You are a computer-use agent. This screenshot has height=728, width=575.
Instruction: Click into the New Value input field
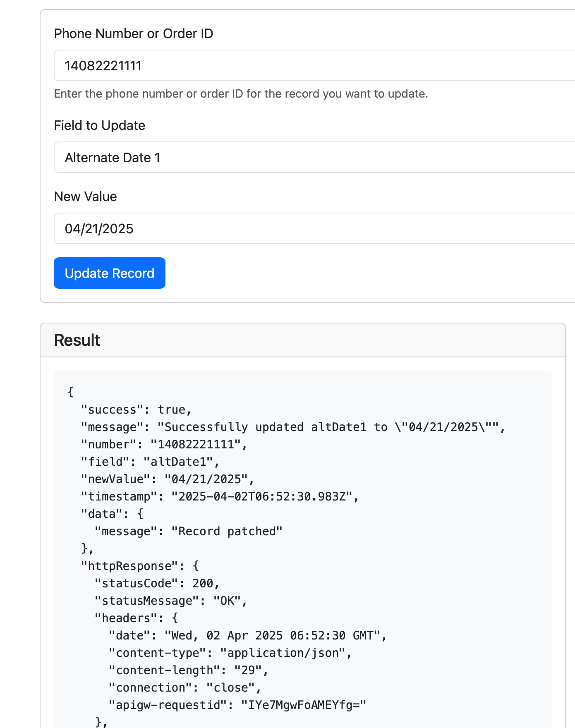[x=314, y=229]
